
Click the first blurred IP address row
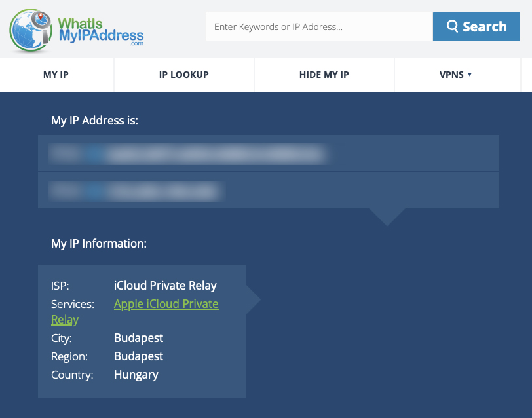(x=268, y=153)
